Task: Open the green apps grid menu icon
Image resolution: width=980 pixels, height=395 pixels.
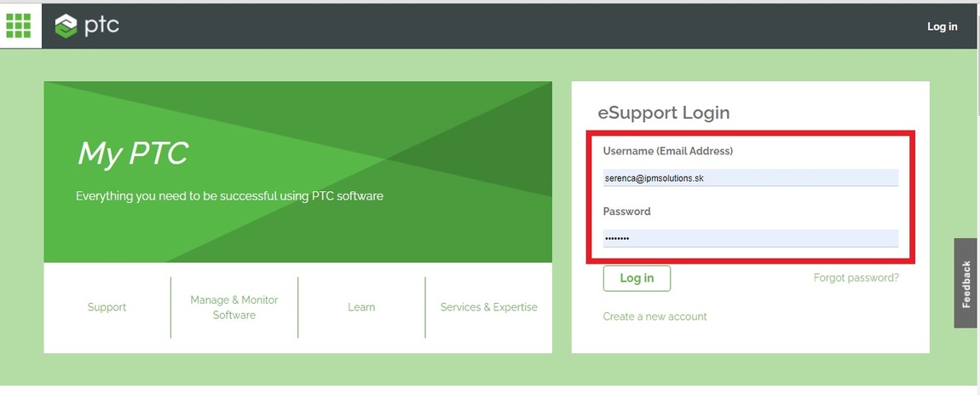Action: (18, 26)
